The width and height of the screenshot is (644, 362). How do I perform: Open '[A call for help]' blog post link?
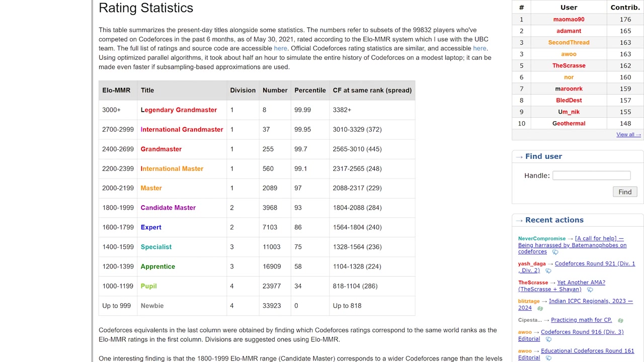[573, 245]
